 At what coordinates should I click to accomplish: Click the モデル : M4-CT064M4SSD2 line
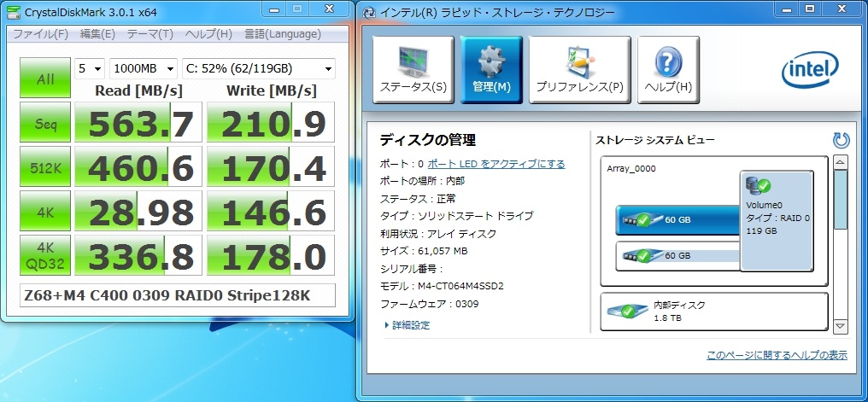tap(441, 286)
